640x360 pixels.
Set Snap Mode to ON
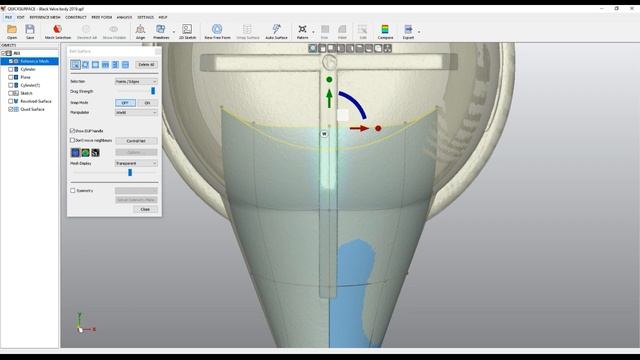(x=147, y=103)
